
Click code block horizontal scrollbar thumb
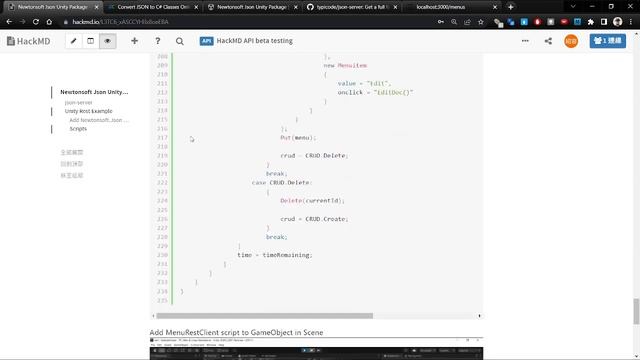click(264, 316)
